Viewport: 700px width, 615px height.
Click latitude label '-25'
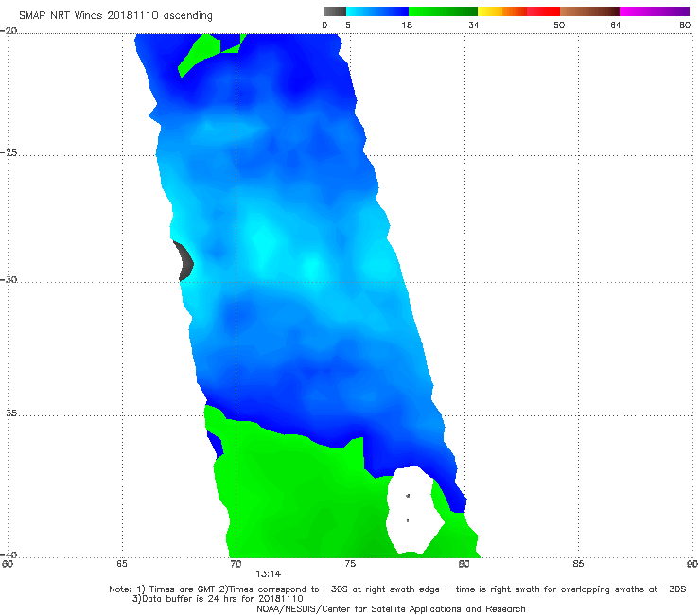[9, 152]
